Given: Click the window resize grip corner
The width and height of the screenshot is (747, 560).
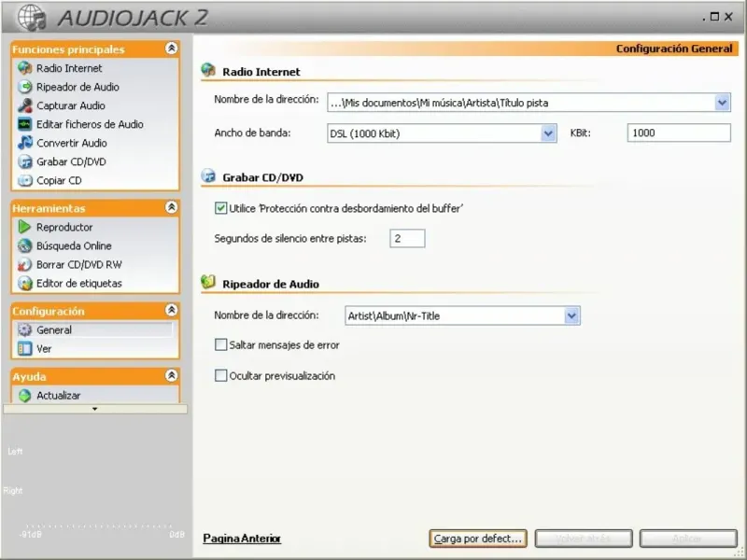Looking at the screenshot, I should (x=740, y=553).
